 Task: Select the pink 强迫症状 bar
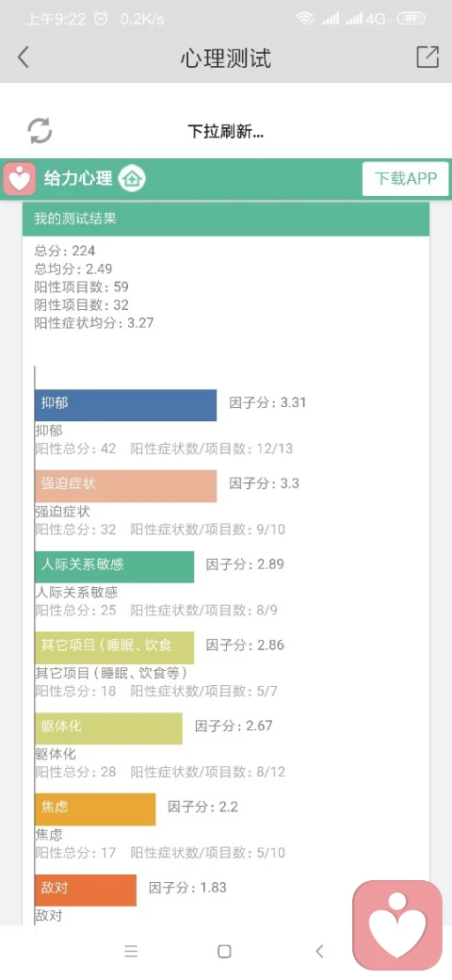pyautogui.click(x=125, y=485)
